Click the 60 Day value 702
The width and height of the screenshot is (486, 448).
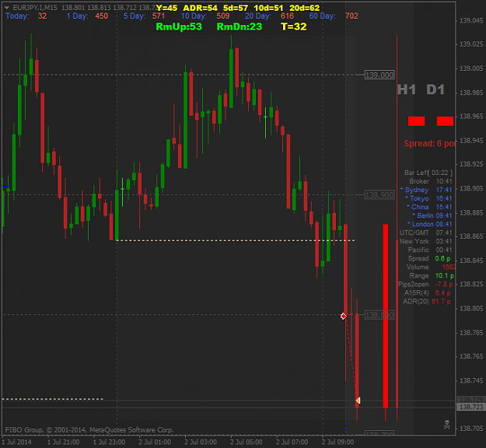click(351, 16)
